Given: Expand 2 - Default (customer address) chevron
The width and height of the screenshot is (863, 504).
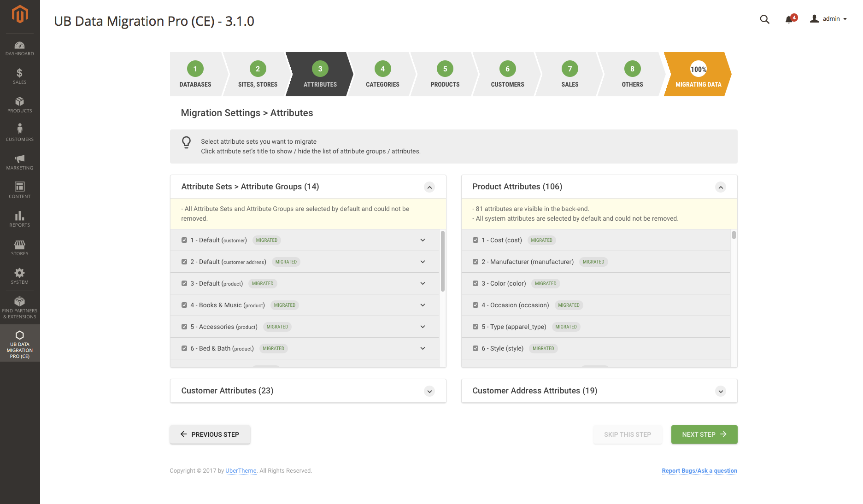Looking at the screenshot, I should pos(423,262).
